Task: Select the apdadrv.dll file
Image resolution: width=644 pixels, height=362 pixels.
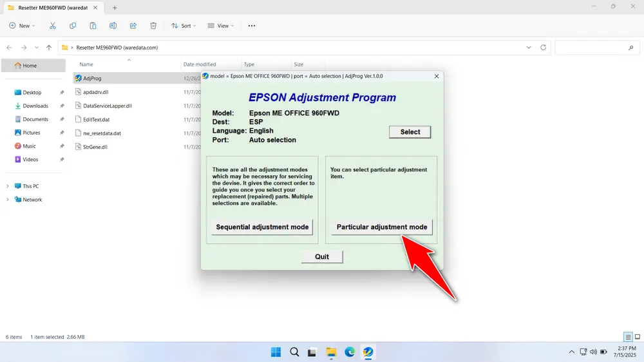Action: click(96, 92)
